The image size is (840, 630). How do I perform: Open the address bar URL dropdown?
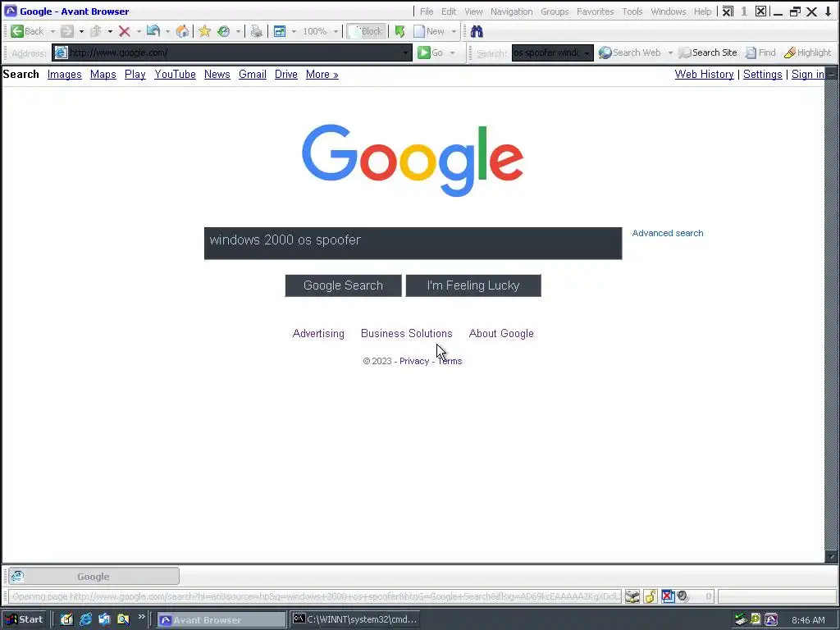(406, 52)
